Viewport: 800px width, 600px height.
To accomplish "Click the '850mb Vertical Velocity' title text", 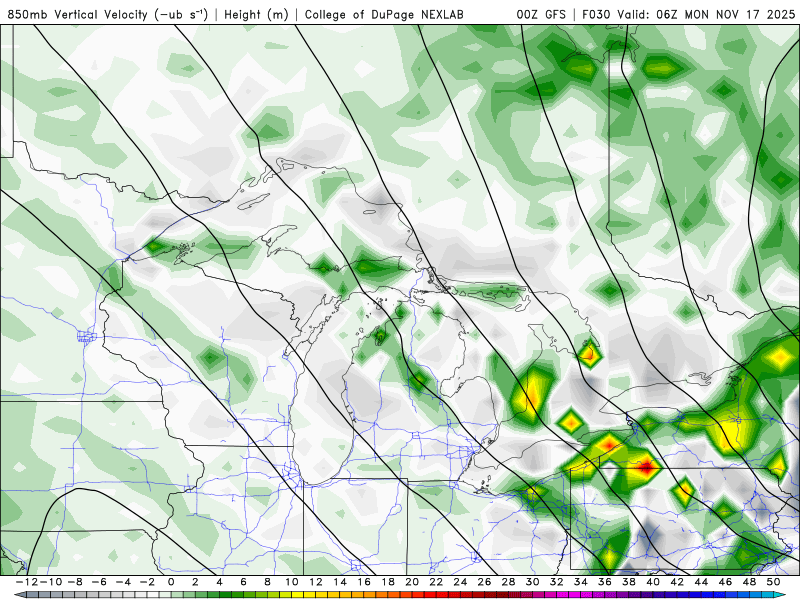I will point(77,14).
